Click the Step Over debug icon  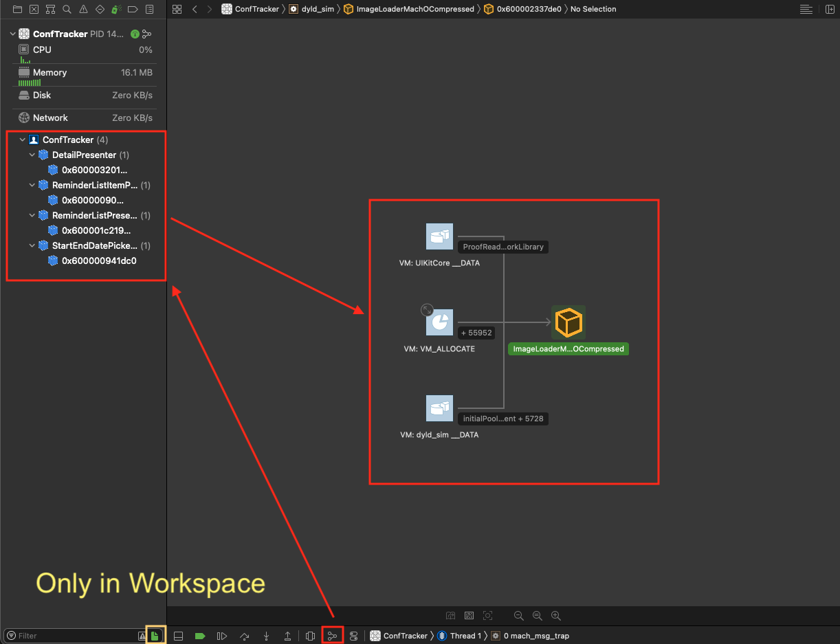pos(244,635)
